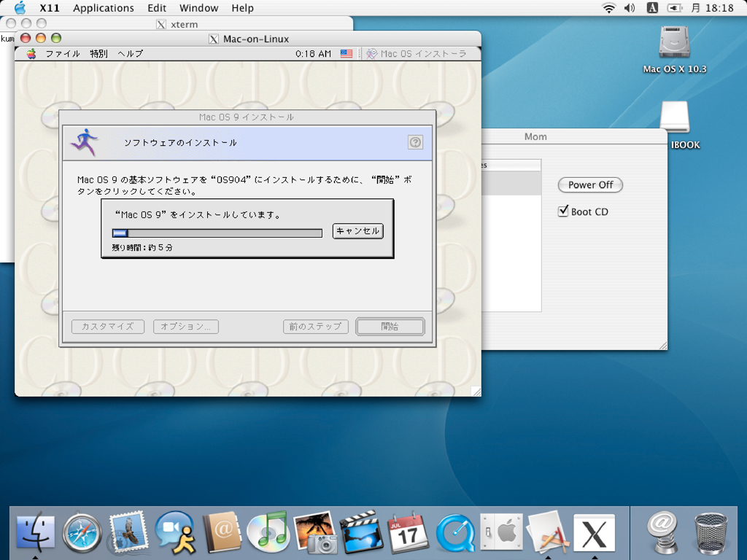Image resolution: width=747 pixels, height=560 pixels.
Task: Click the Mac-on-Linux window title bar
Action: coord(248,39)
